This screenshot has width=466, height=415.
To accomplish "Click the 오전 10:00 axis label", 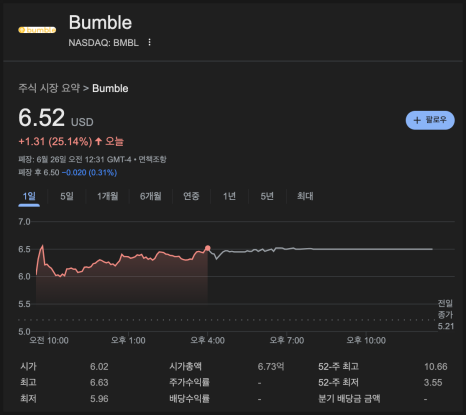I will point(49,340).
